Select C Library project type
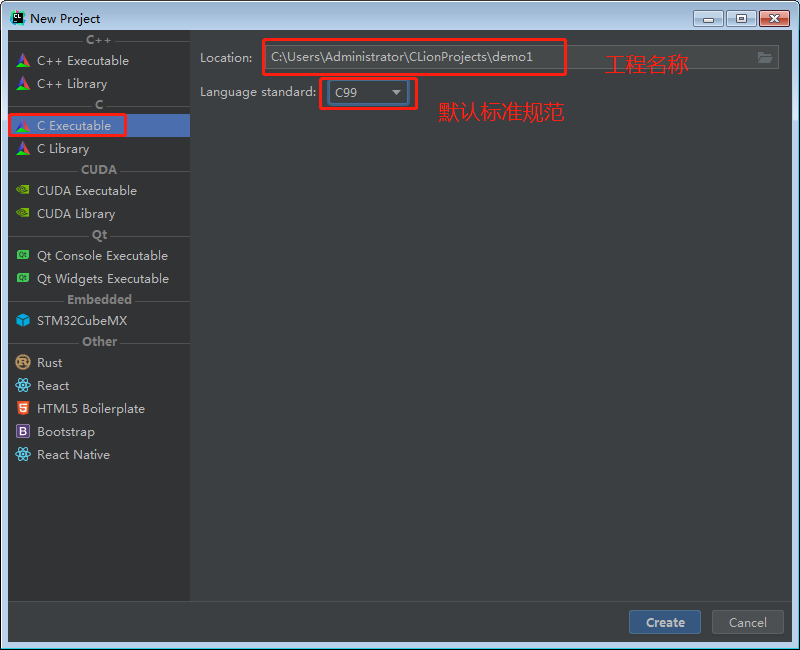 (63, 149)
